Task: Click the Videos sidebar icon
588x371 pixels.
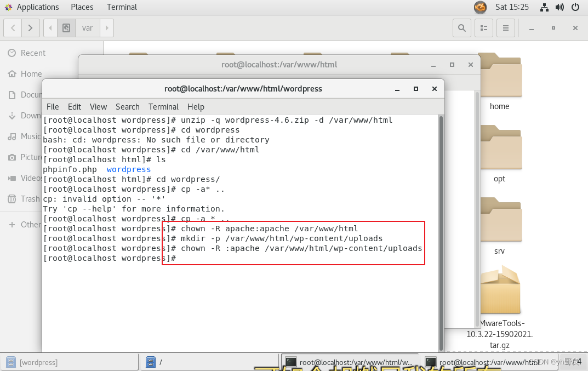Action: (12, 178)
